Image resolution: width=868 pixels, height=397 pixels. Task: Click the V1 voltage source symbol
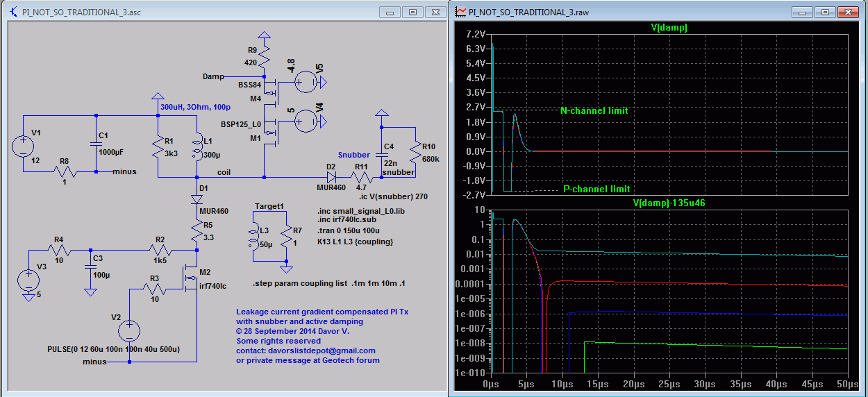click(23, 145)
